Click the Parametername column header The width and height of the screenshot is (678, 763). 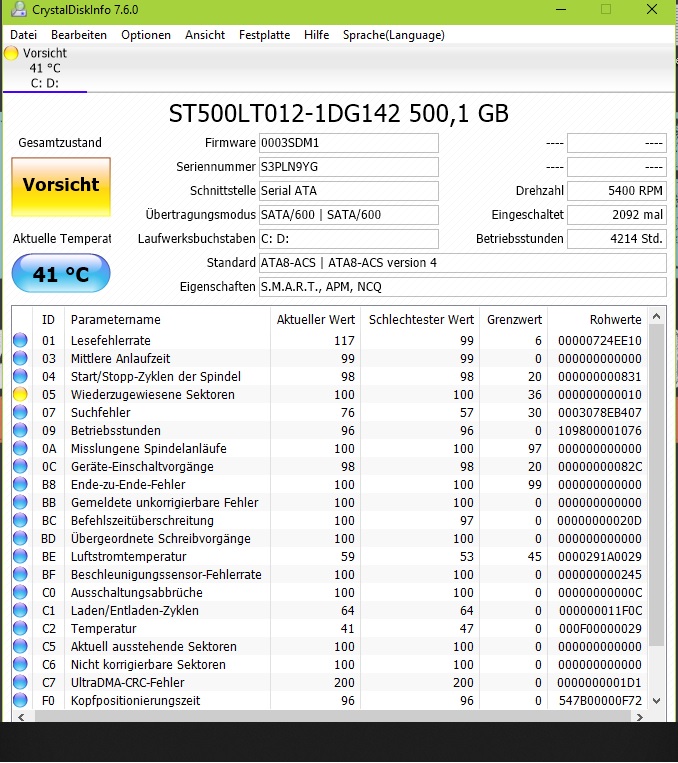[x=167, y=320]
